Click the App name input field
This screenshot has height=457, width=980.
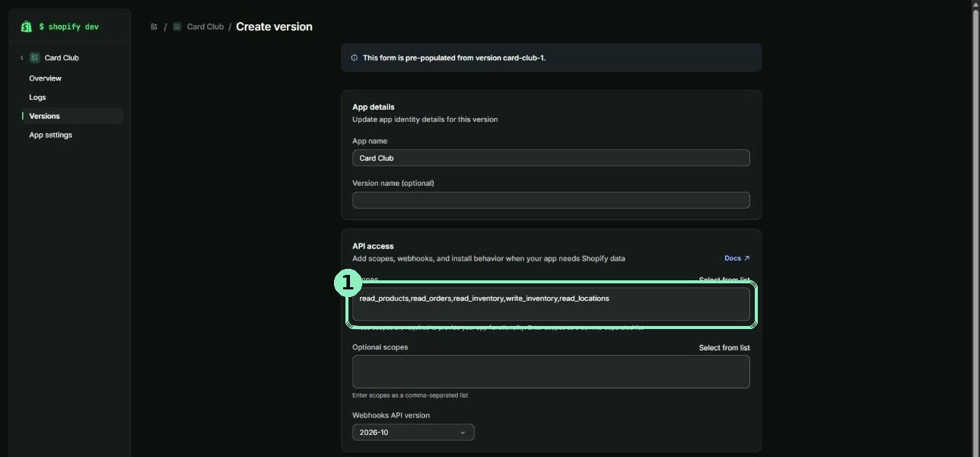click(x=551, y=158)
